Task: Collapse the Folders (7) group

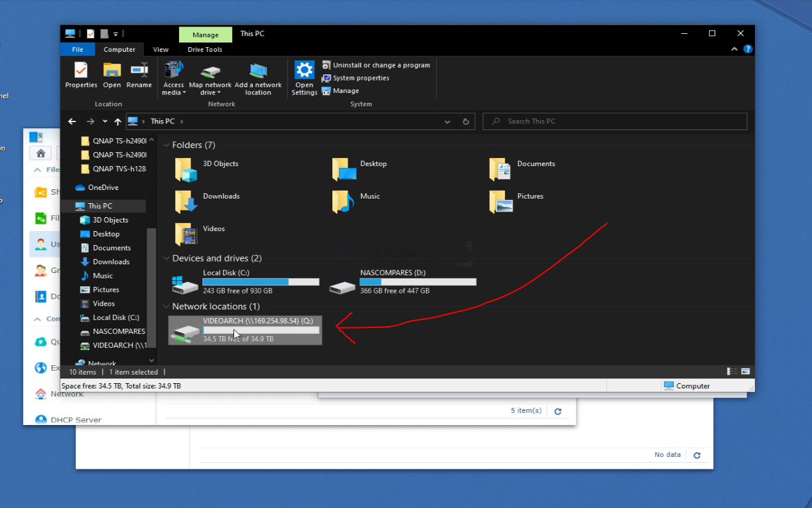Action: [x=166, y=145]
